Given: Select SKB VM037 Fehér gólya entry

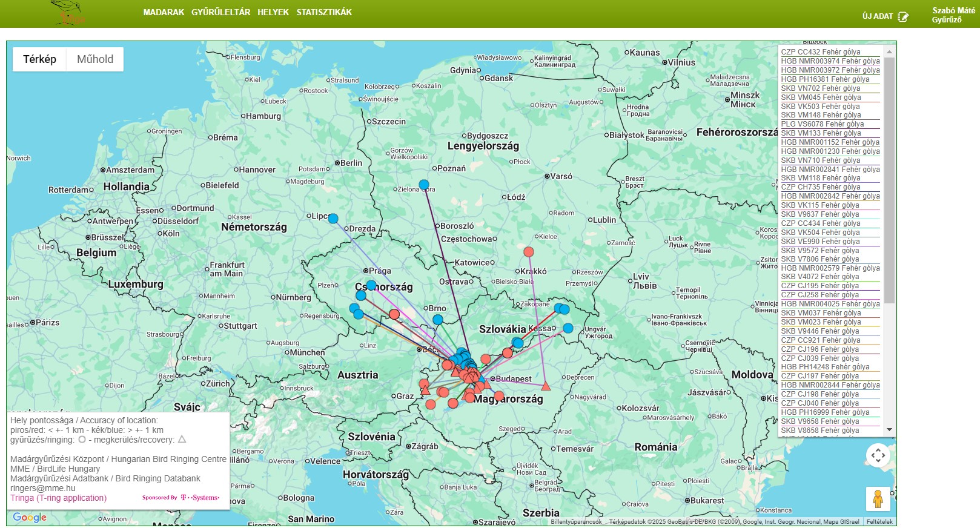Looking at the screenshot, I should pos(821,313).
